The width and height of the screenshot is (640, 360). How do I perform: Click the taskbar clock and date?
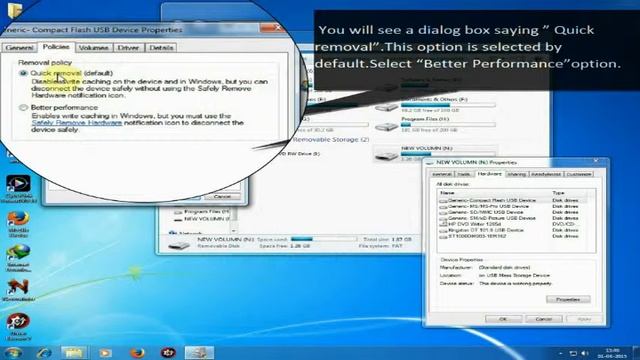click(x=612, y=353)
